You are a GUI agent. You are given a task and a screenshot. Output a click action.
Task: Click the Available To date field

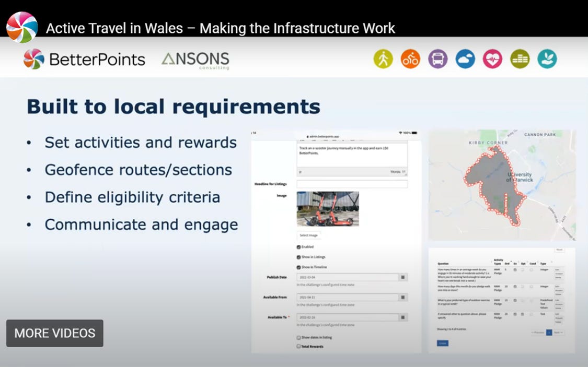[x=348, y=317]
